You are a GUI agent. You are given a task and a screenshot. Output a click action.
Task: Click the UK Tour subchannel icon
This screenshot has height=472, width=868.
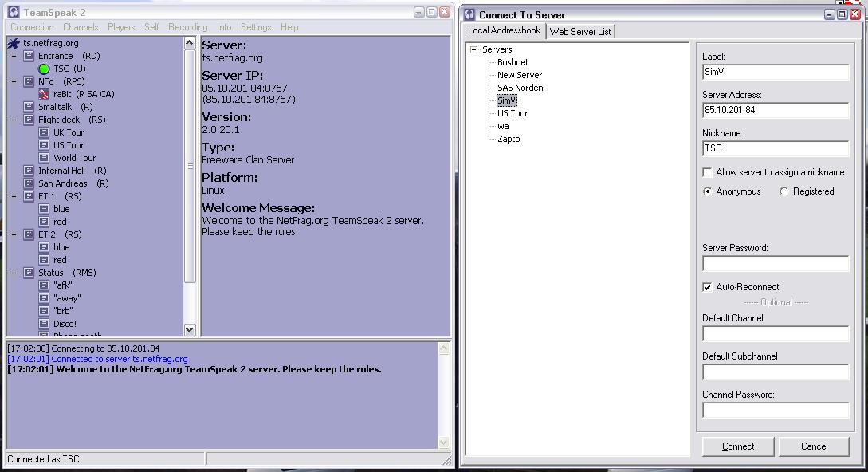tap(45, 132)
